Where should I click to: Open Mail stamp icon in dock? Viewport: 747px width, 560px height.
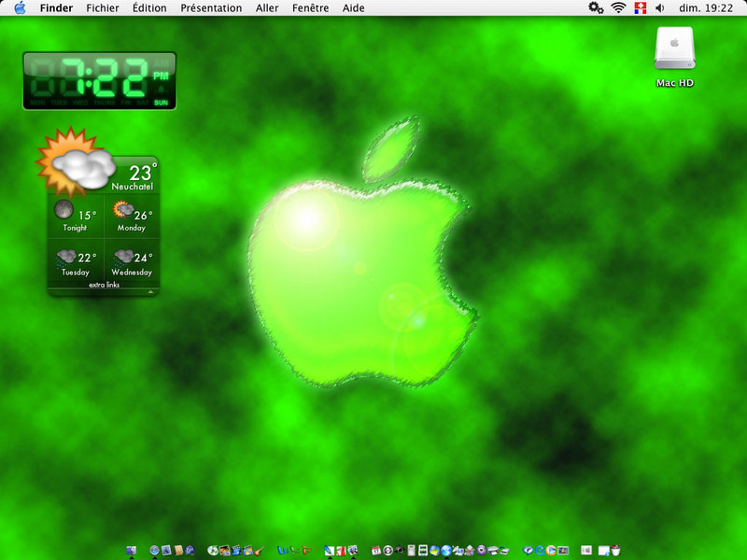tap(166, 551)
